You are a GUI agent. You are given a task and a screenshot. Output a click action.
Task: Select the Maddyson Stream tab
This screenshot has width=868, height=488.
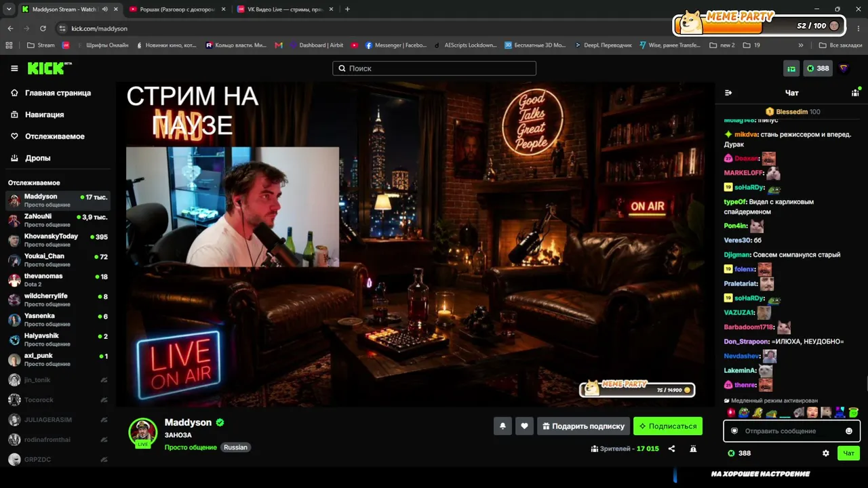click(x=69, y=9)
